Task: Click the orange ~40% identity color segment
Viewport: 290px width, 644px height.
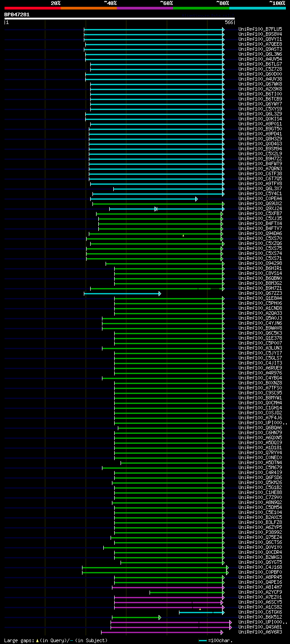Action: pyautogui.click(x=88, y=8)
